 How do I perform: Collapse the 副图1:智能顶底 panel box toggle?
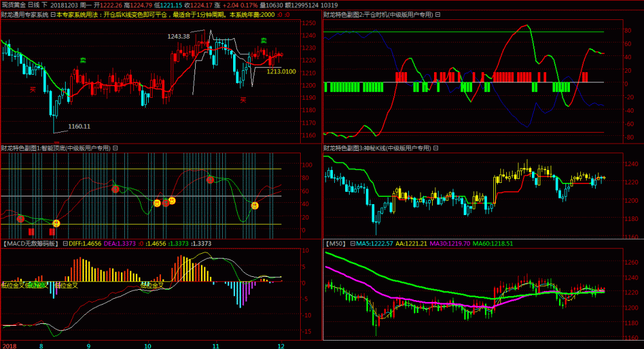(x=115, y=148)
